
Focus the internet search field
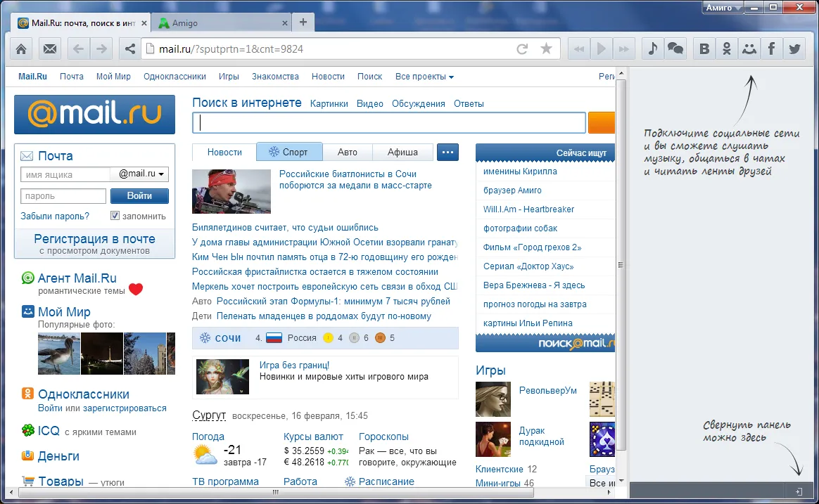pos(389,122)
